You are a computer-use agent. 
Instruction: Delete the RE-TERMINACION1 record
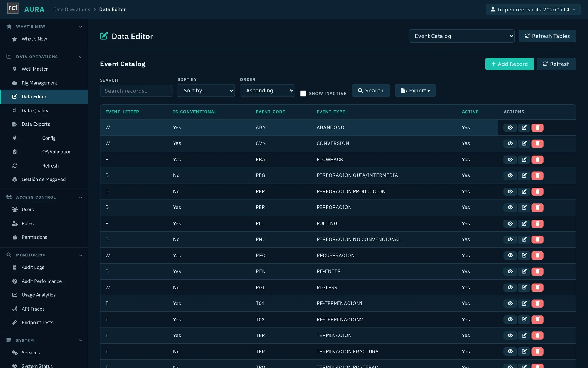[537, 304]
